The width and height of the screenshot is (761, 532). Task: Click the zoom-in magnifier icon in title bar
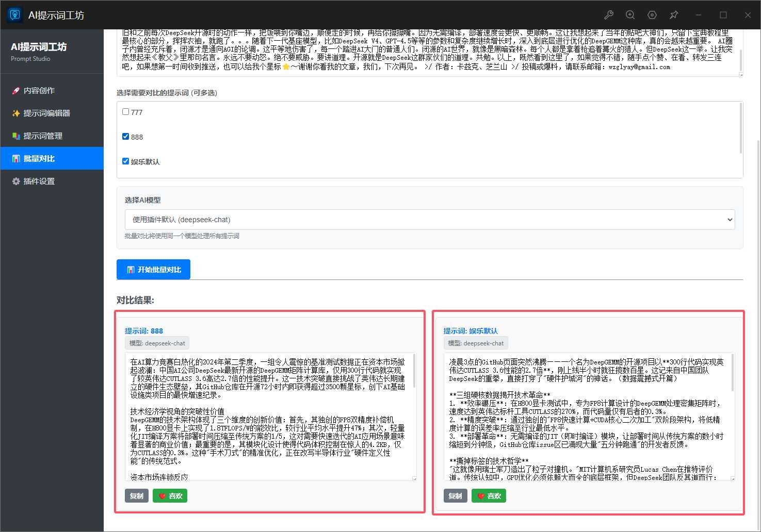pos(630,15)
